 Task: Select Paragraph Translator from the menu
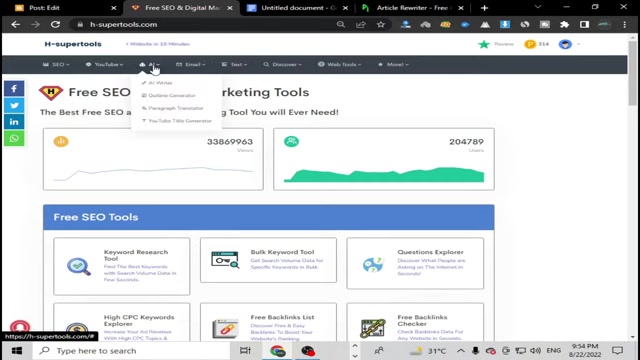(172, 108)
